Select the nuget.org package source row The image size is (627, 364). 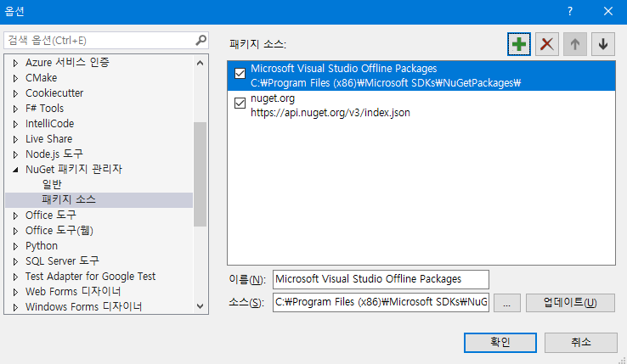point(421,105)
